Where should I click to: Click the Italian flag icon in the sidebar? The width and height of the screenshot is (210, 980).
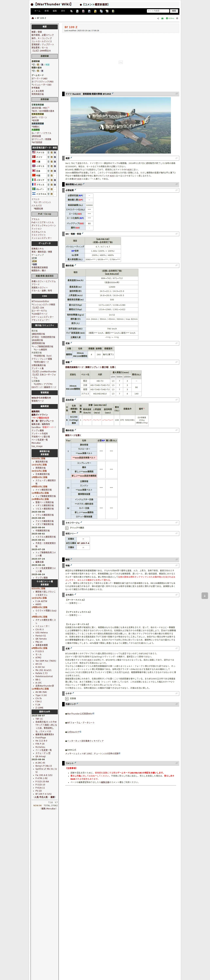coord(34,180)
